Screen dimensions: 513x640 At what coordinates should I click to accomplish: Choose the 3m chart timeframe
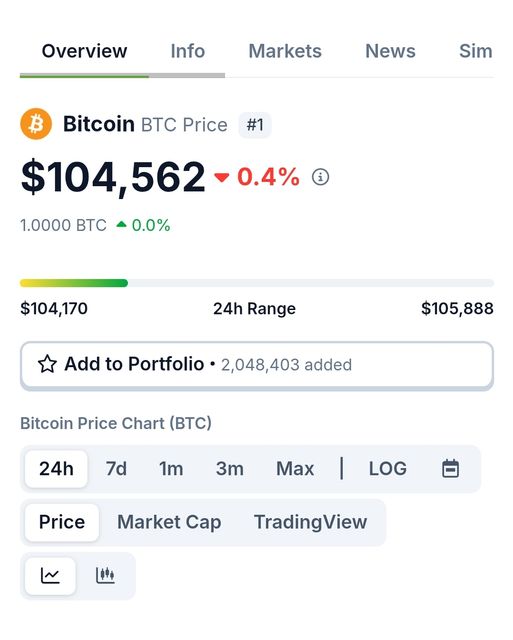tap(229, 469)
